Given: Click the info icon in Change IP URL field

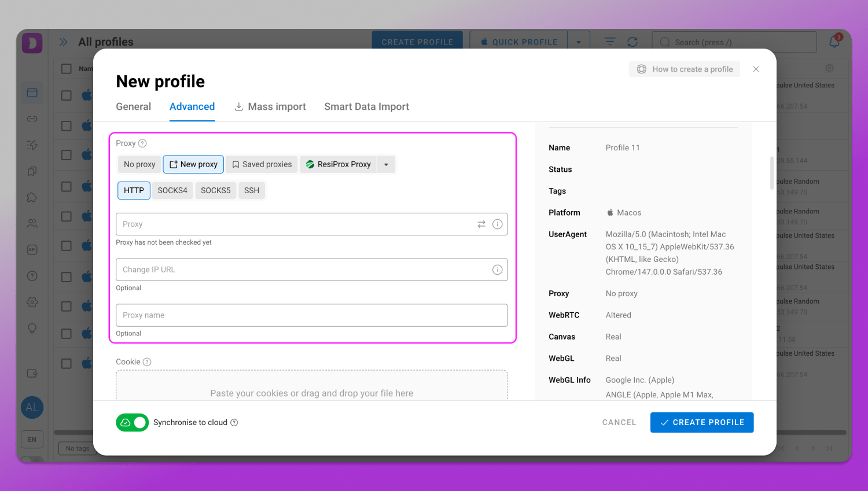Looking at the screenshot, I should click(497, 270).
